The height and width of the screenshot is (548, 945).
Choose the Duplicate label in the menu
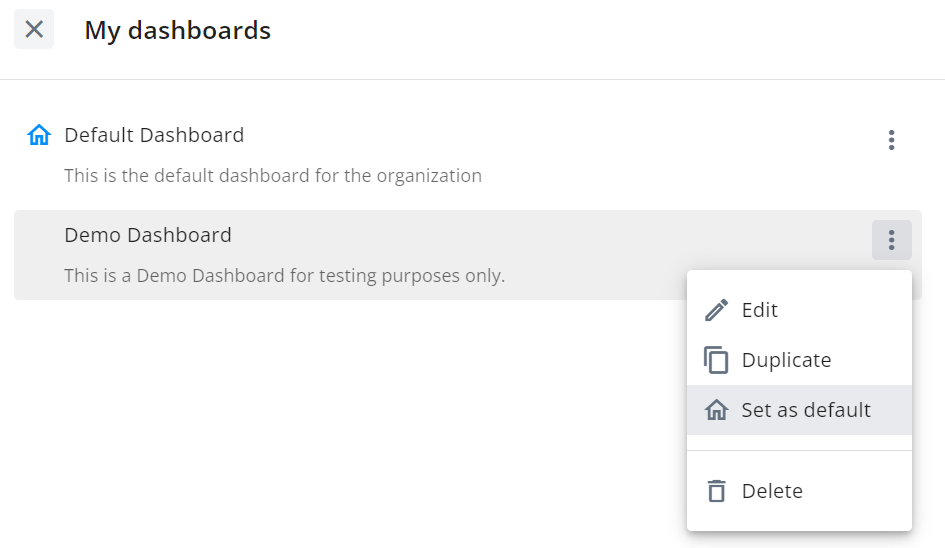786,360
